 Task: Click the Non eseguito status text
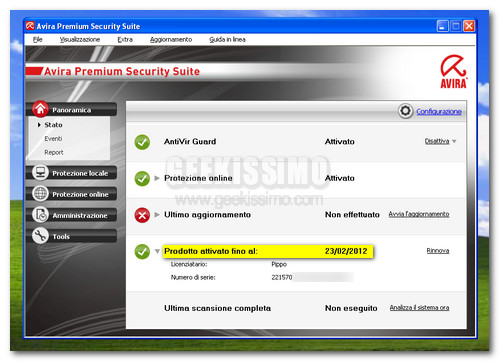point(351,308)
